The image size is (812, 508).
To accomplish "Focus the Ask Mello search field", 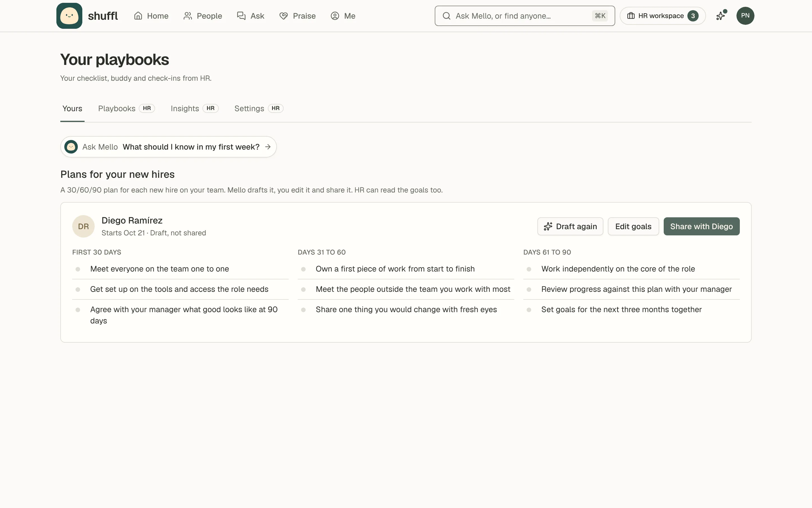I will tap(524, 16).
